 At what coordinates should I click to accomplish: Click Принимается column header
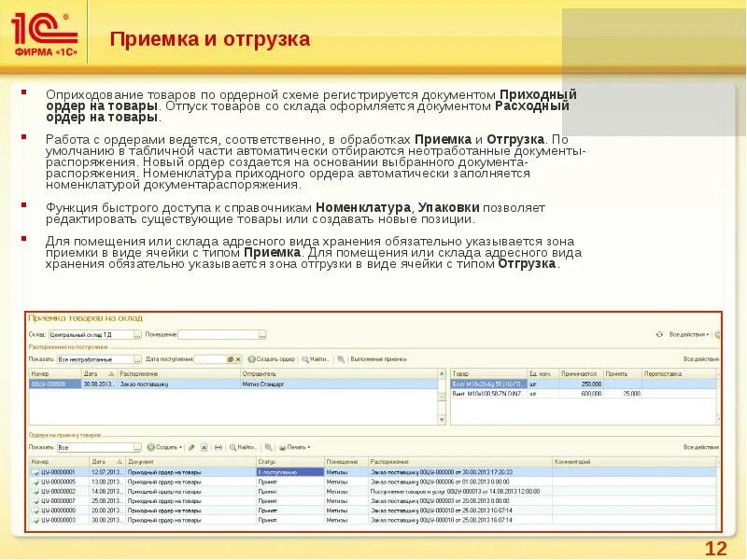(581, 374)
